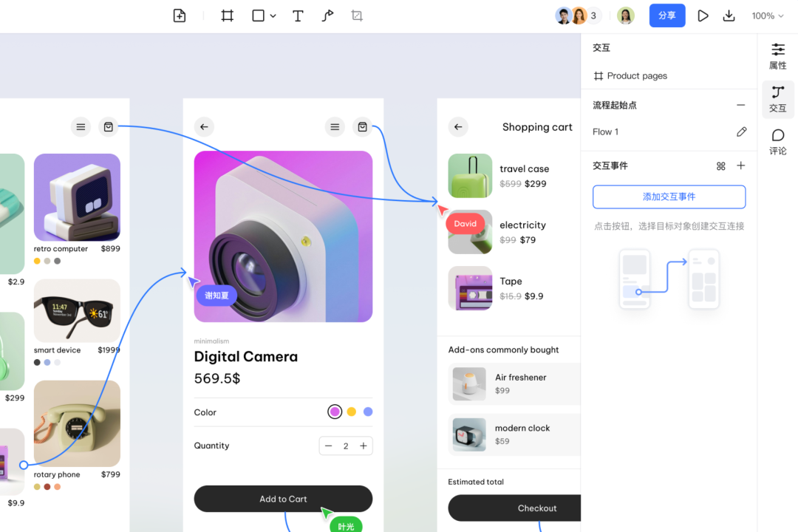The image size is (798, 532).
Task: Select the smart device sunglasses thumbnail
Action: coord(77,310)
